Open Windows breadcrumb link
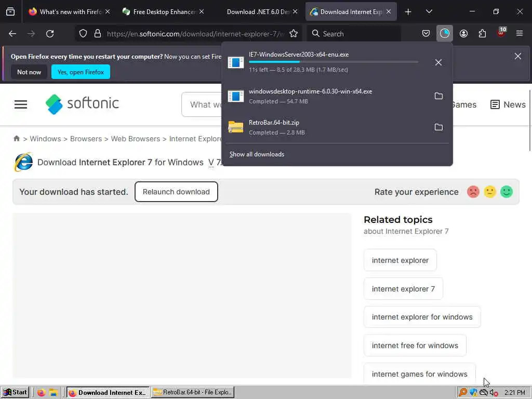Viewport: 532px width, 399px height. (x=45, y=139)
